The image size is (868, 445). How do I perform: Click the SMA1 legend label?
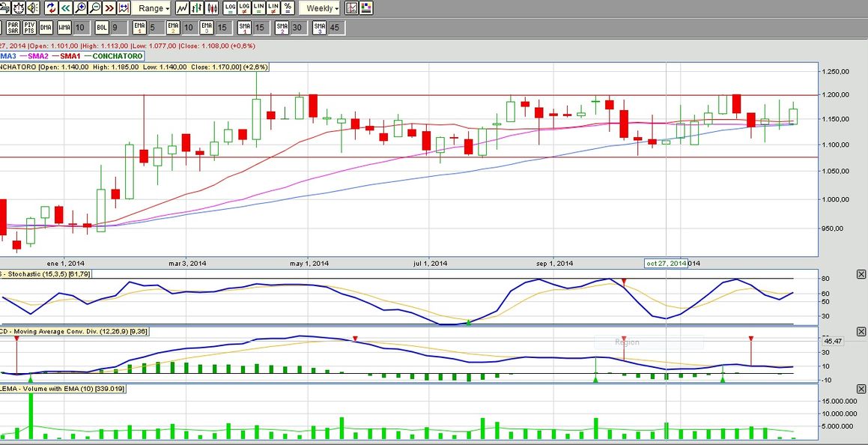tap(72, 56)
